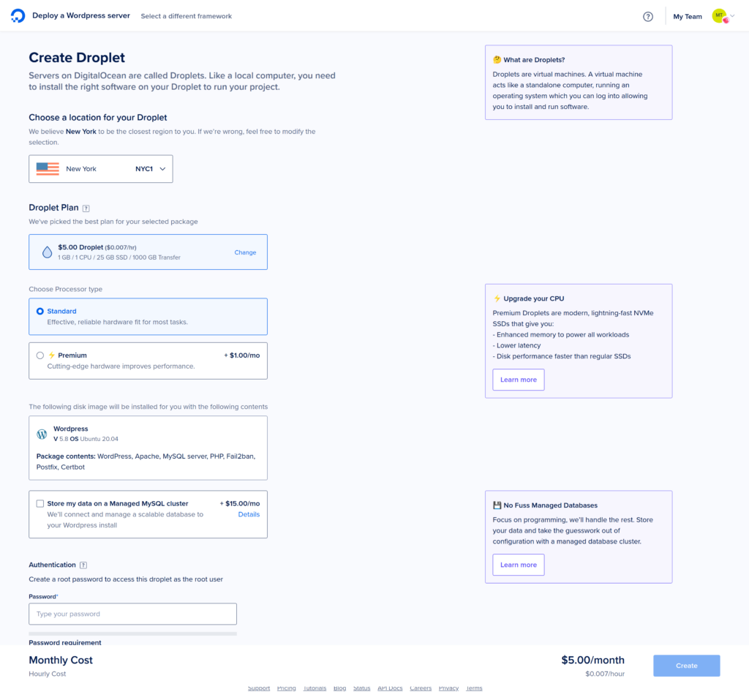Viewport: 749px width, 700px height.
Task: Open Details for Managed MySQL cluster
Action: tap(249, 515)
